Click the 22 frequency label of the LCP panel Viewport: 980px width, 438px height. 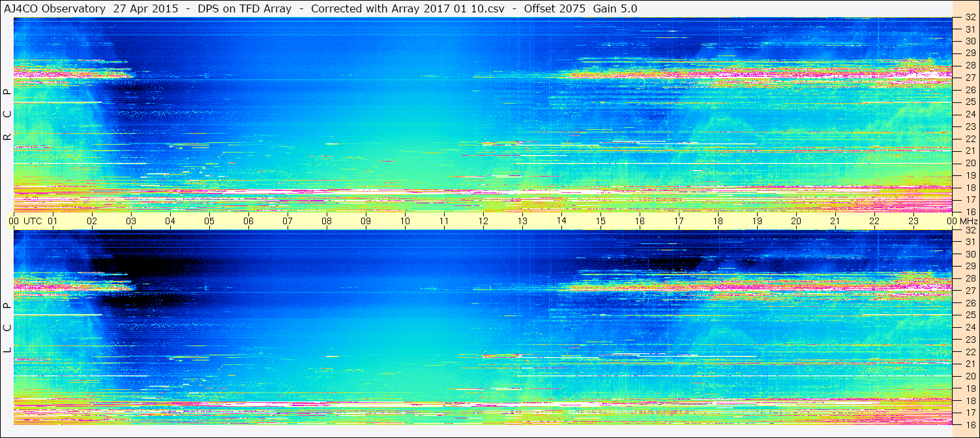click(x=970, y=352)
